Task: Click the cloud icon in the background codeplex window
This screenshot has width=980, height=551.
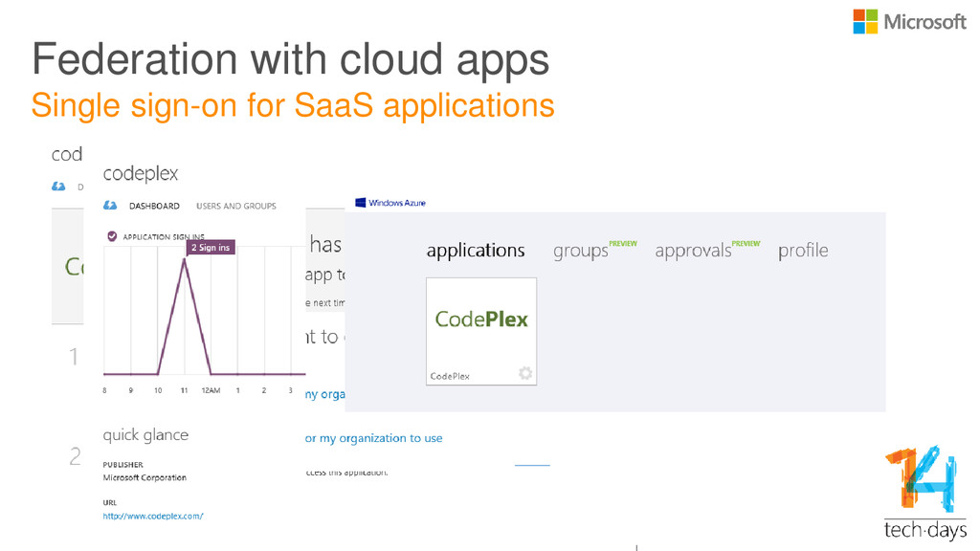Action: tap(58, 186)
